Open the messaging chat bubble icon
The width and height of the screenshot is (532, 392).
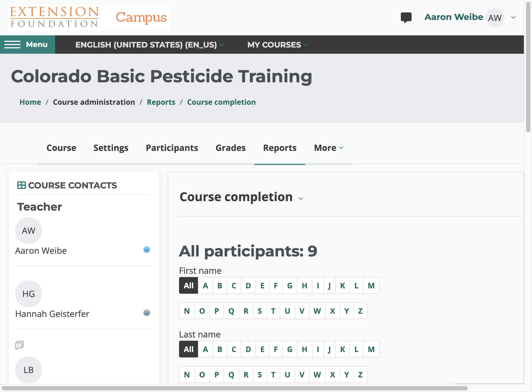click(406, 18)
